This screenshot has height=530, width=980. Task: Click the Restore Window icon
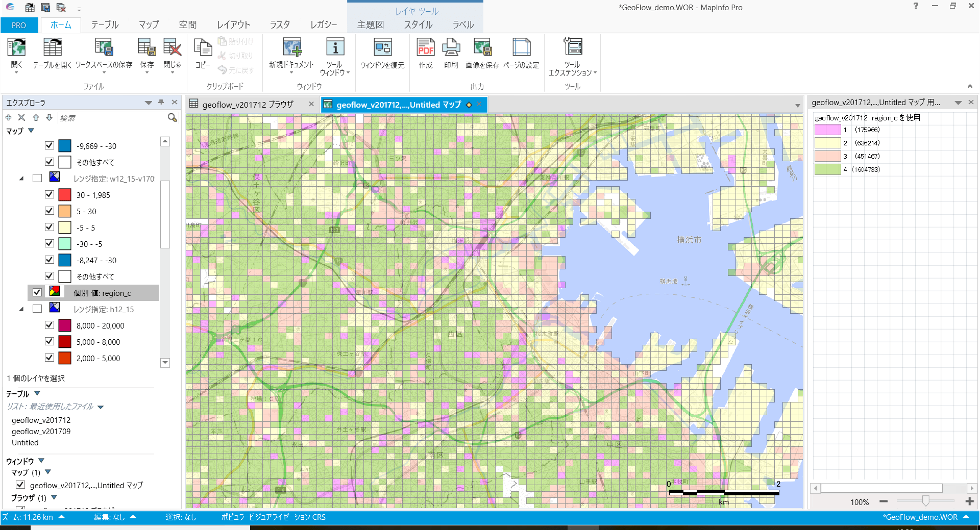tap(382, 47)
